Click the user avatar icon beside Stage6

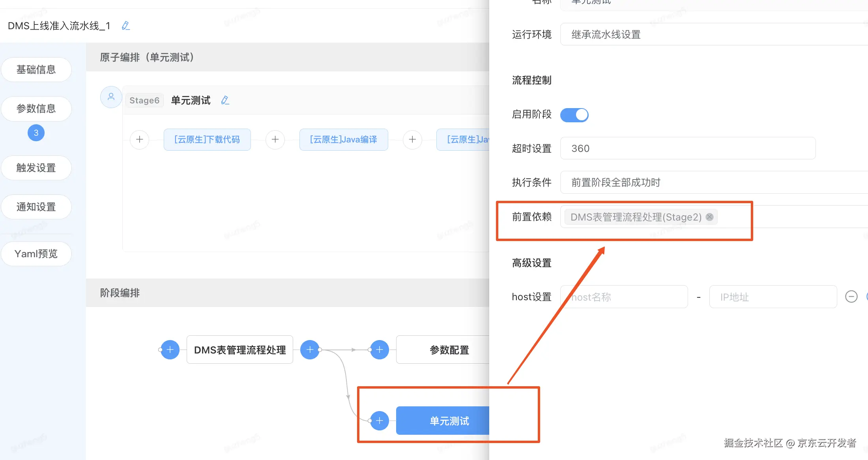pyautogui.click(x=111, y=97)
